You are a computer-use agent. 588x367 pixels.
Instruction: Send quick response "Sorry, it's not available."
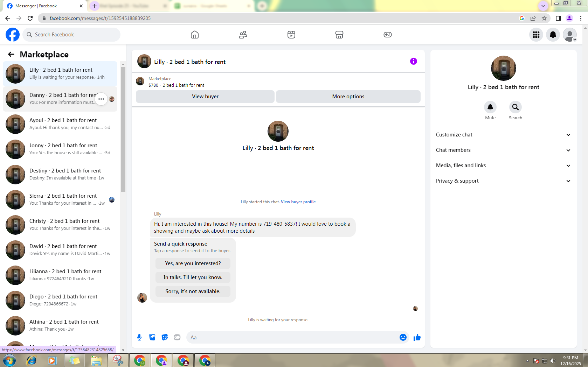coord(193,291)
